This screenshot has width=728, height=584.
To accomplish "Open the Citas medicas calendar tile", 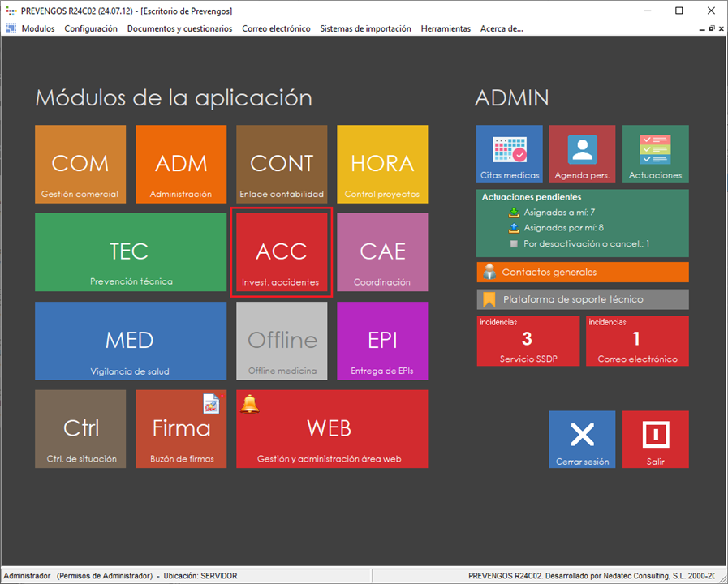I will [509, 153].
